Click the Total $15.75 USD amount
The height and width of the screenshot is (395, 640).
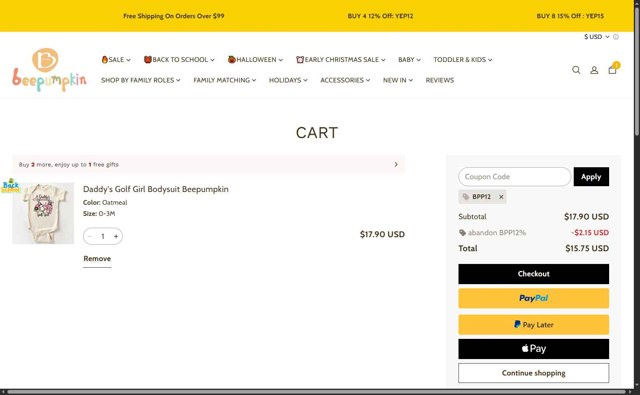pos(587,249)
